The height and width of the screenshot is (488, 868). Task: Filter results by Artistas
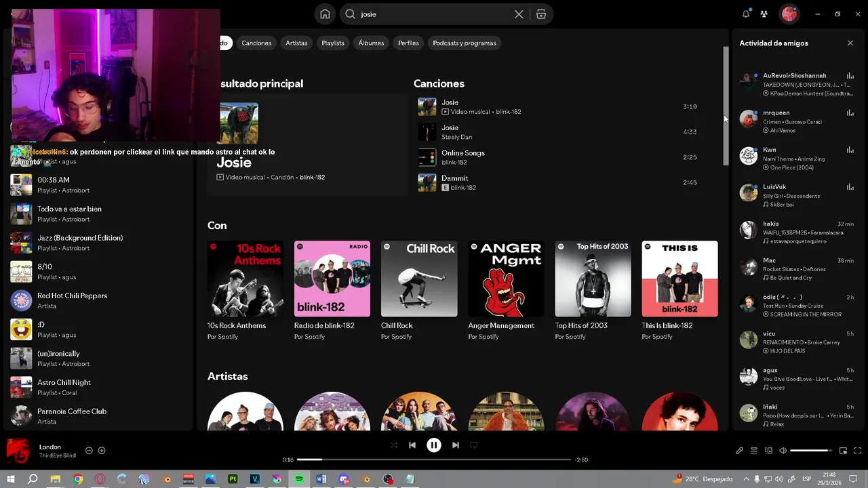click(296, 43)
